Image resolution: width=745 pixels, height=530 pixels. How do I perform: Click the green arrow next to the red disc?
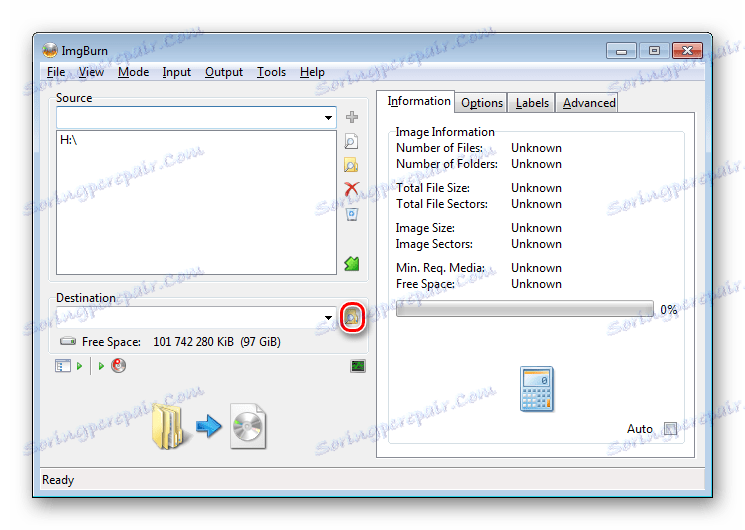101,366
